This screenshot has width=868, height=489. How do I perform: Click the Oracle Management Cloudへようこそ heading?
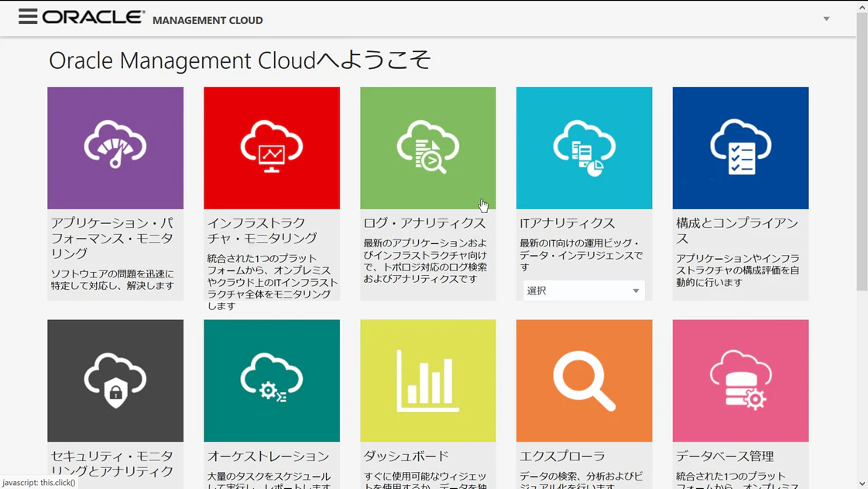[240, 60]
